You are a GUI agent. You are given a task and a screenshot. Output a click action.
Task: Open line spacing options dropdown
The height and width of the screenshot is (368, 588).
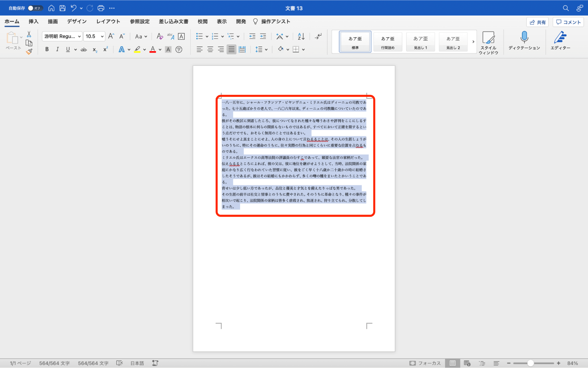point(266,49)
